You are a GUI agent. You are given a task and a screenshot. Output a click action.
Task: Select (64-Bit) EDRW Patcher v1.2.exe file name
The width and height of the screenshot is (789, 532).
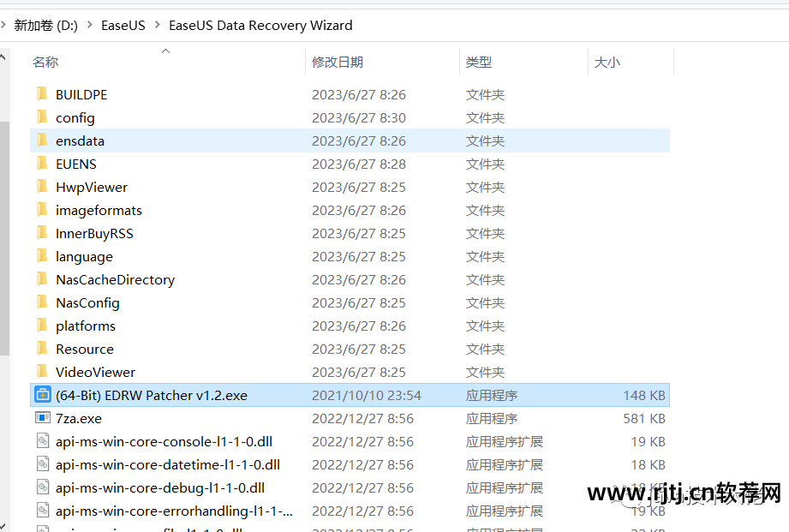point(152,396)
